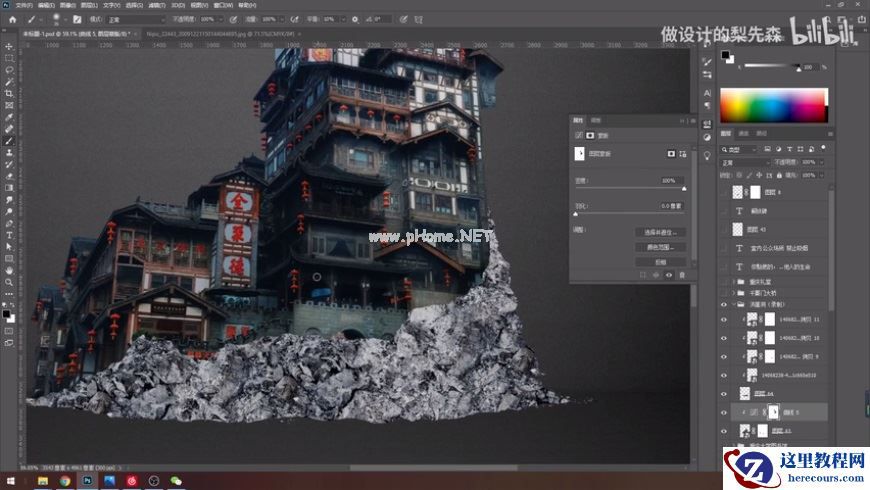Open brush settings panel icon in options bar
This screenshot has width=870, height=490.
(x=77, y=19)
